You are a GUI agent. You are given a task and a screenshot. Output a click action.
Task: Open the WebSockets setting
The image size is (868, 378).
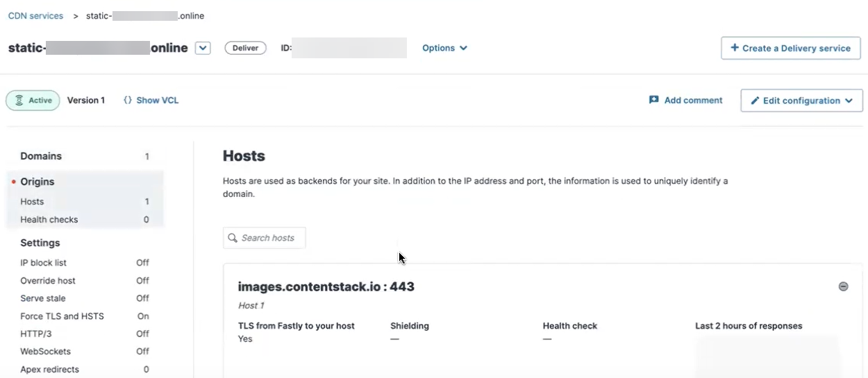coord(46,352)
